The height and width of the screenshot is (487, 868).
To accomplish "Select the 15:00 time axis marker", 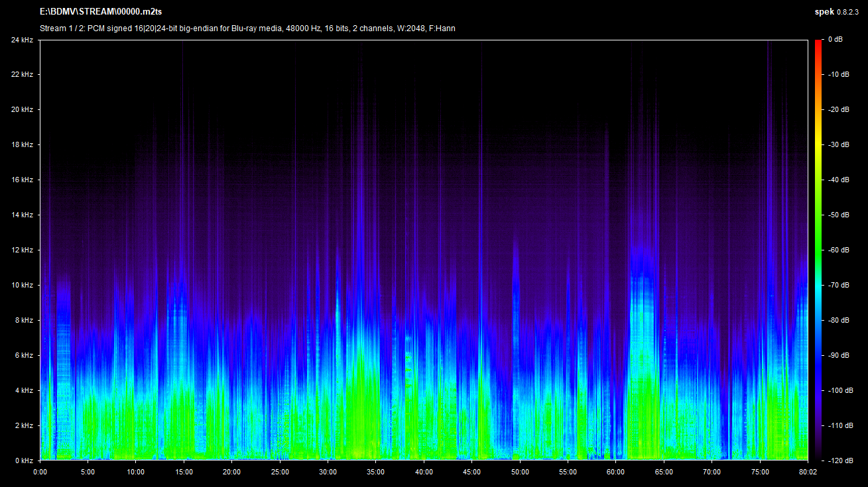I will click(x=184, y=472).
